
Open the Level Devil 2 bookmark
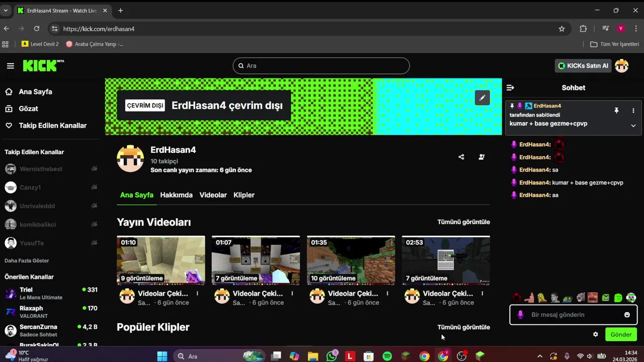40,44
